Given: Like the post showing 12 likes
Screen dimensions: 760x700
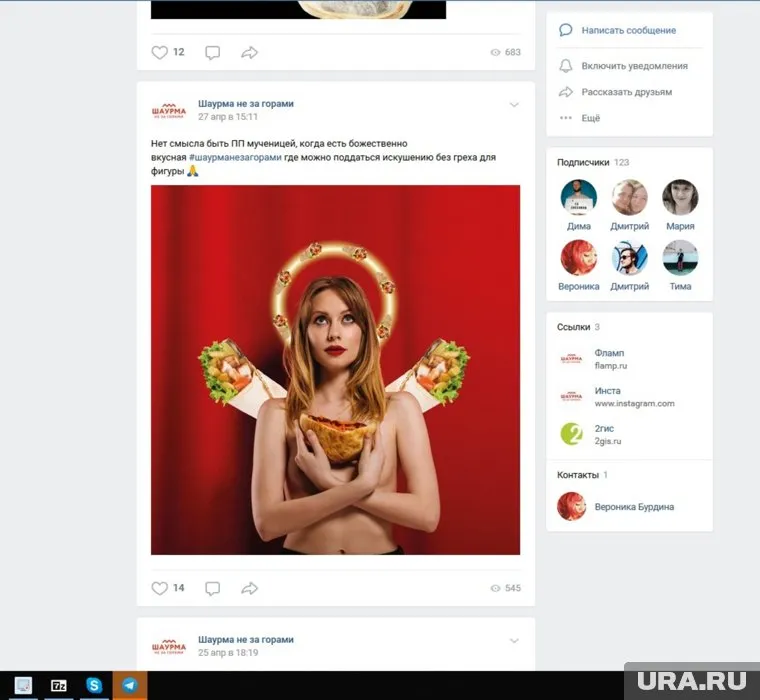Looking at the screenshot, I should [x=160, y=52].
